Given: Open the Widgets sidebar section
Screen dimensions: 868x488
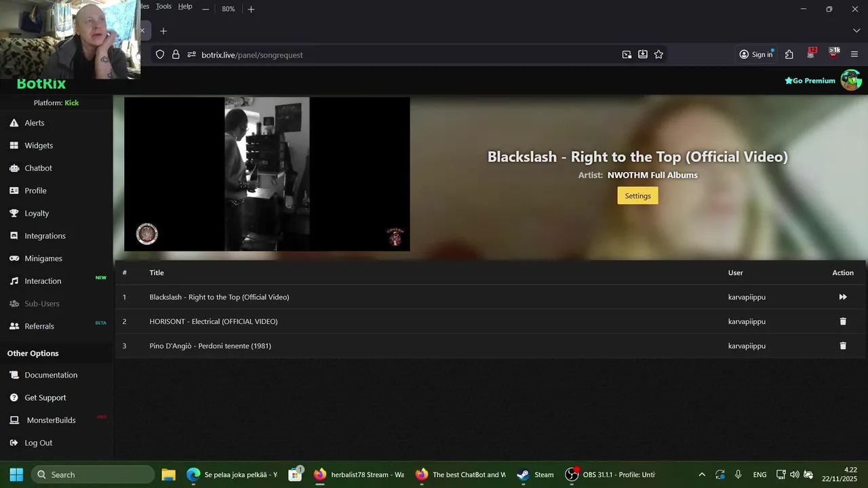Looking at the screenshot, I should click(x=38, y=145).
